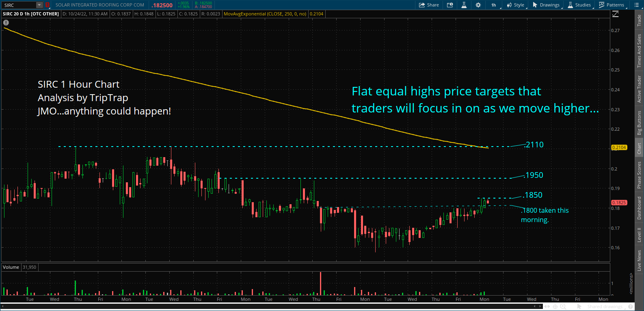This screenshot has height=311, width=644.
Task: Click the help question mark icon
Action: point(630,307)
